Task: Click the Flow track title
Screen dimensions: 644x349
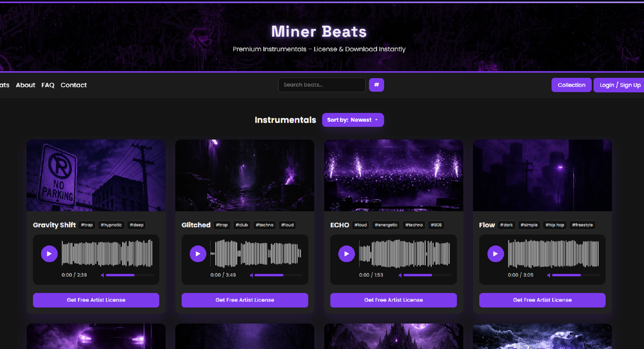Action: (487, 225)
